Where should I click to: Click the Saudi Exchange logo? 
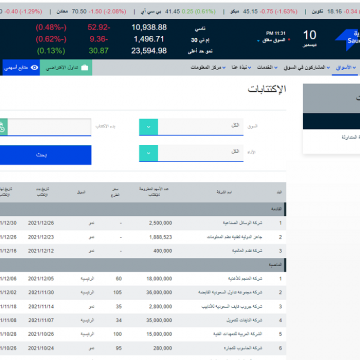coord(348,39)
